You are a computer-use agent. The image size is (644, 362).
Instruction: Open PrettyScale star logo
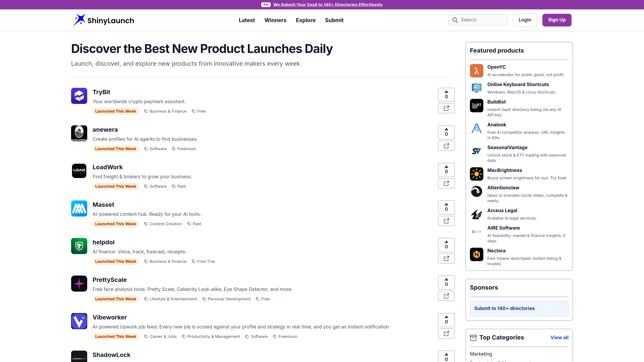coord(79,284)
